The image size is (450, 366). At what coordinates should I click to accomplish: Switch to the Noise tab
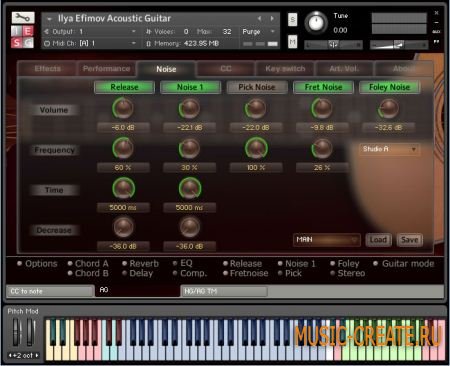click(166, 69)
